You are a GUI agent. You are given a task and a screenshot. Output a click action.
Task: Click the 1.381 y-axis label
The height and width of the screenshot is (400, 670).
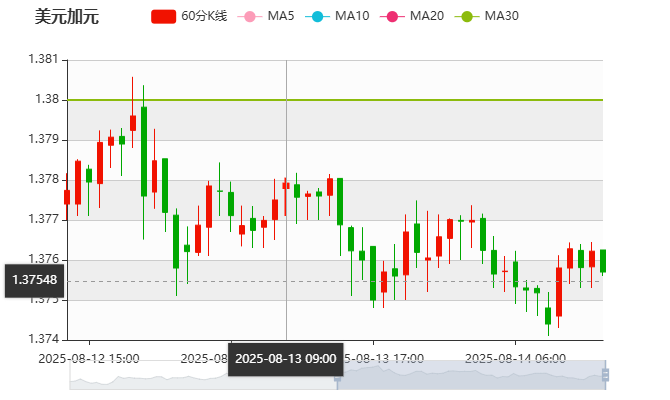click(43, 59)
